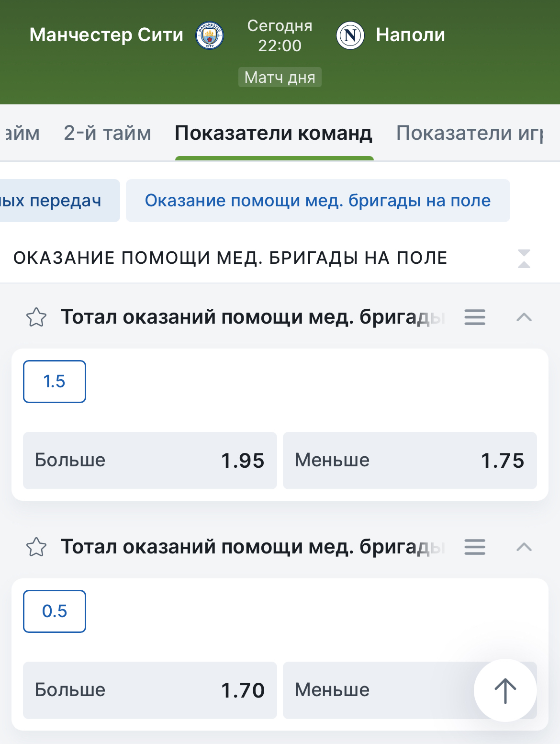Viewport: 560px width, 744px height.
Task: Bet on Больше at 1.70
Action: pyautogui.click(x=150, y=690)
